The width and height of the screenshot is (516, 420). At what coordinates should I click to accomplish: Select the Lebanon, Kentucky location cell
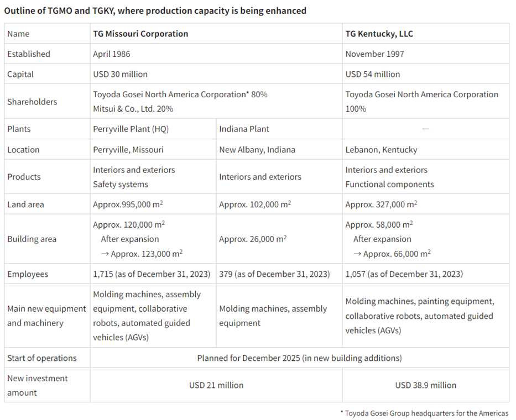point(381,150)
